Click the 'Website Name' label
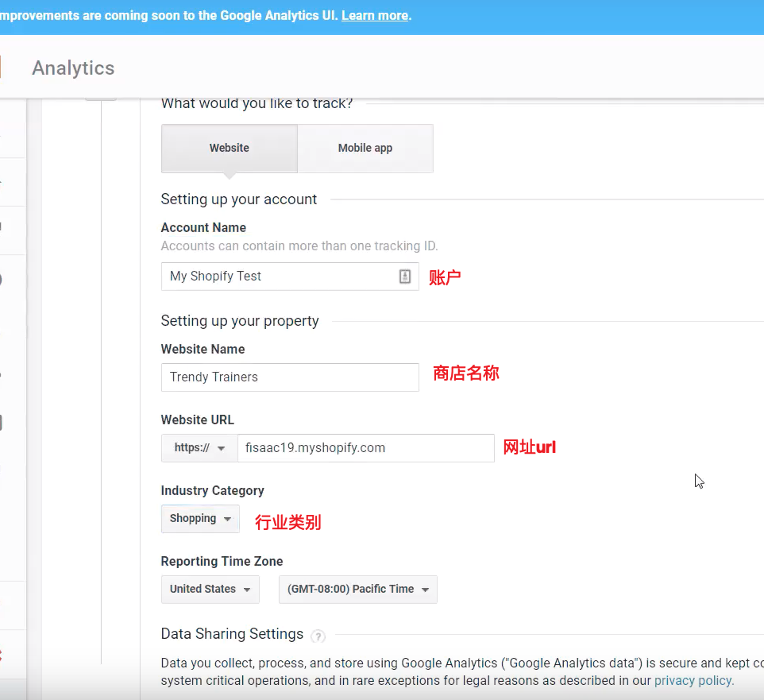The image size is (764, 700). tap(203, 349)
